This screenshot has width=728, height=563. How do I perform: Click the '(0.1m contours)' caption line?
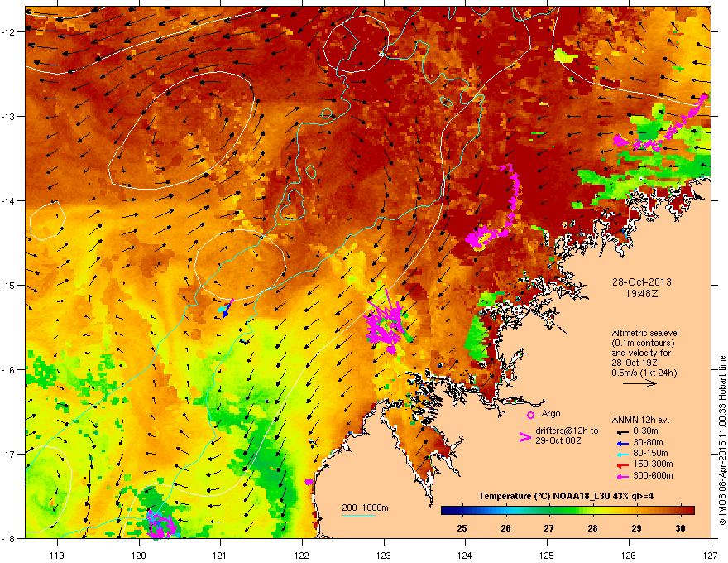(x=643, y=344)
